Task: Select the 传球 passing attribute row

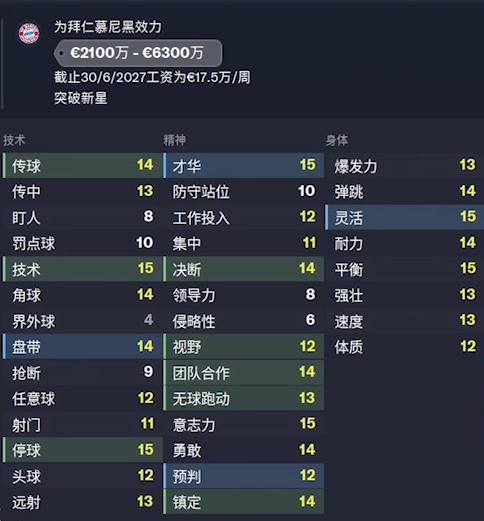Action: (82, 165)
